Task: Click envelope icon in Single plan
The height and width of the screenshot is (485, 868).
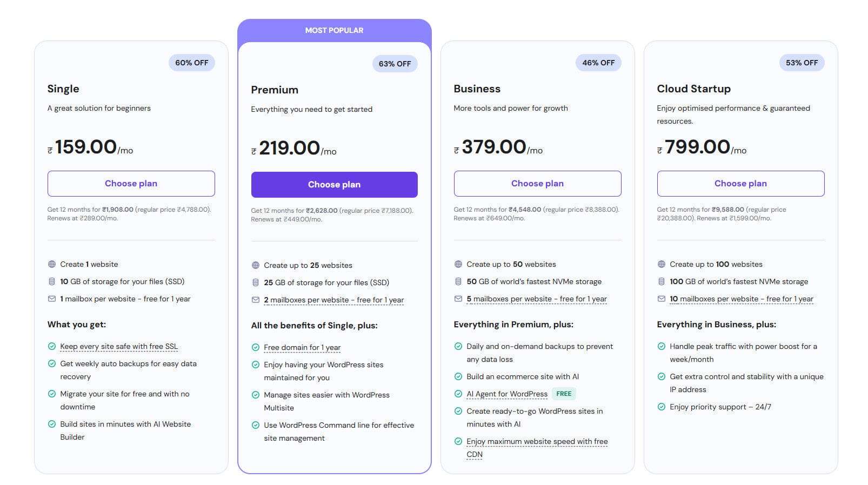Action: (52, 299)
